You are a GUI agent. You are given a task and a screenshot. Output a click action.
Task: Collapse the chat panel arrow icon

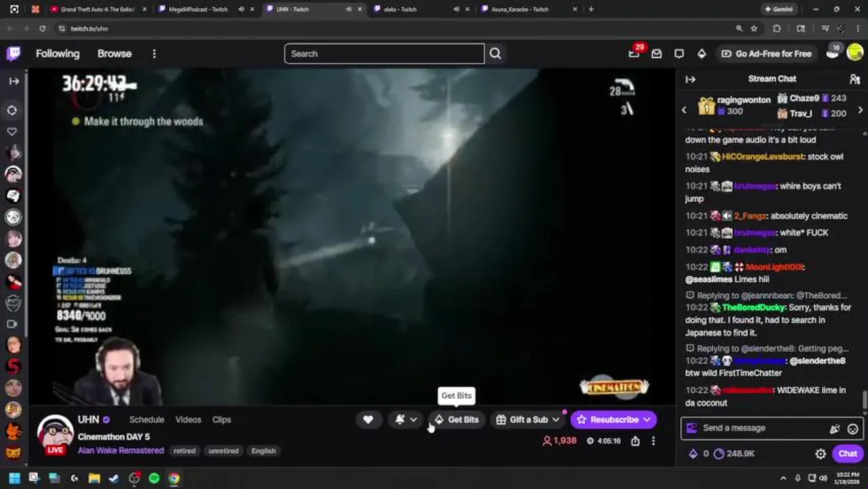tap(690, 79)
